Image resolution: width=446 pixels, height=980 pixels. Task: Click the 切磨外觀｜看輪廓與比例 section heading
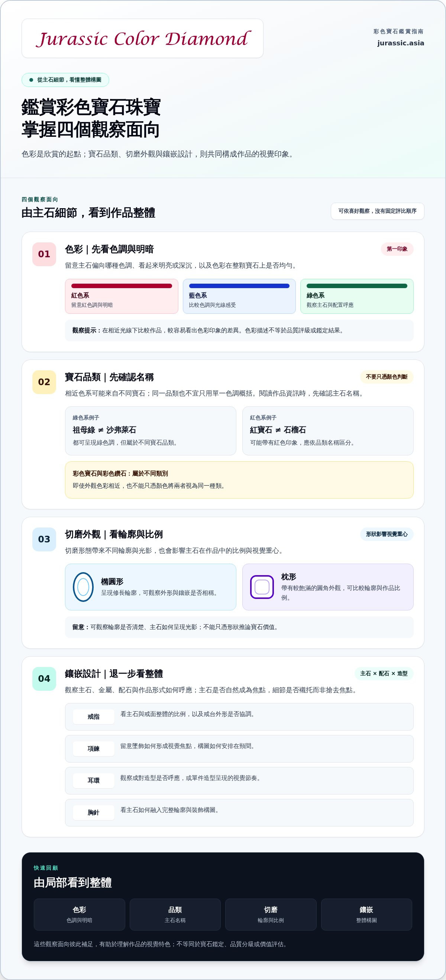[x=114, y=535]
